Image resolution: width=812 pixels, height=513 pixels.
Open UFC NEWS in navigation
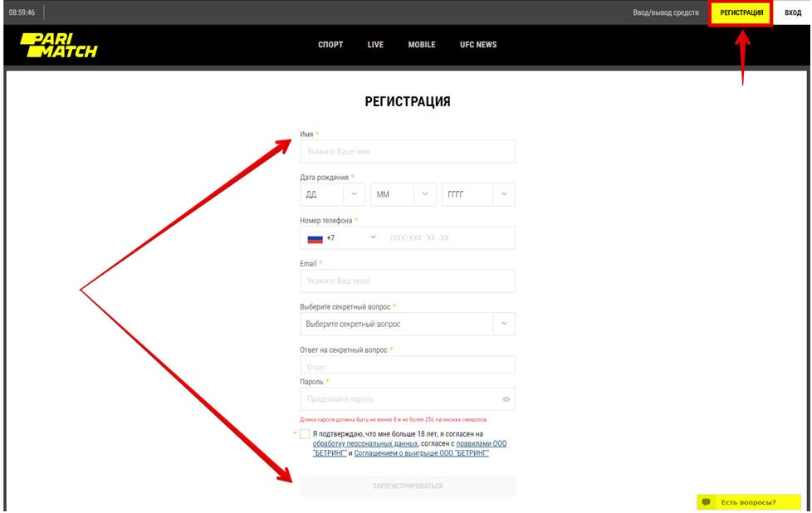click(478, 45)
